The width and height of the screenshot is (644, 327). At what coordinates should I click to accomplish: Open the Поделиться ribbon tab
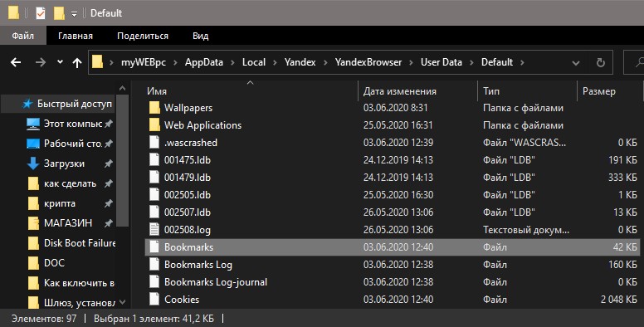point(143,36)
